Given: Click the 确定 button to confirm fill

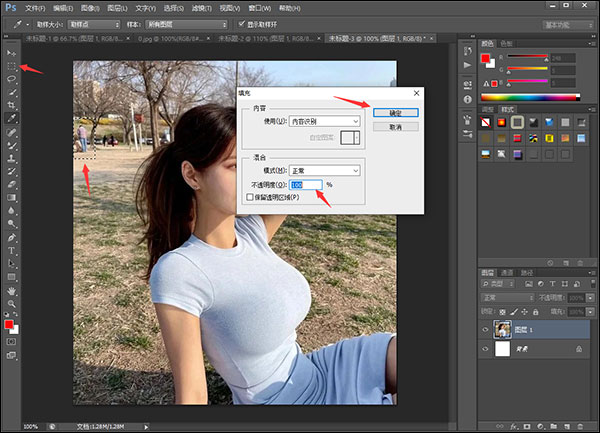Looking at the screenshot, I should (x=395, y=113).
